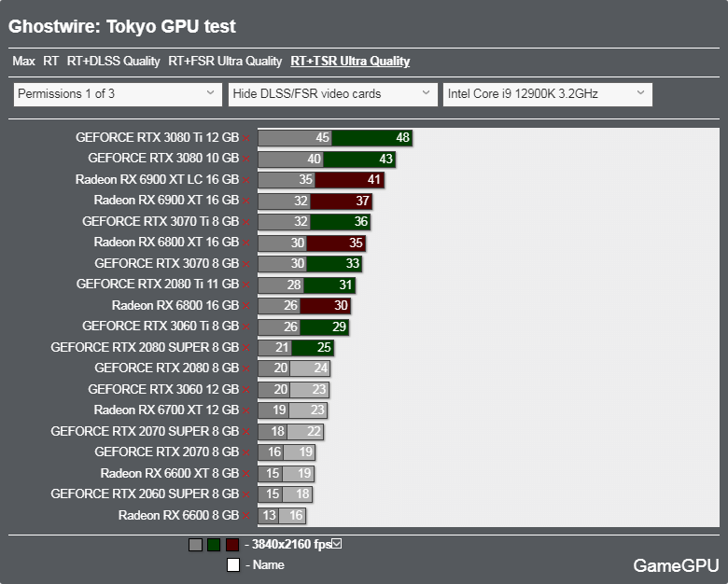The image size is (728, 584).
Task: Switch to the RT+DLSS Quality tab
Action: (x=113, y=62)
